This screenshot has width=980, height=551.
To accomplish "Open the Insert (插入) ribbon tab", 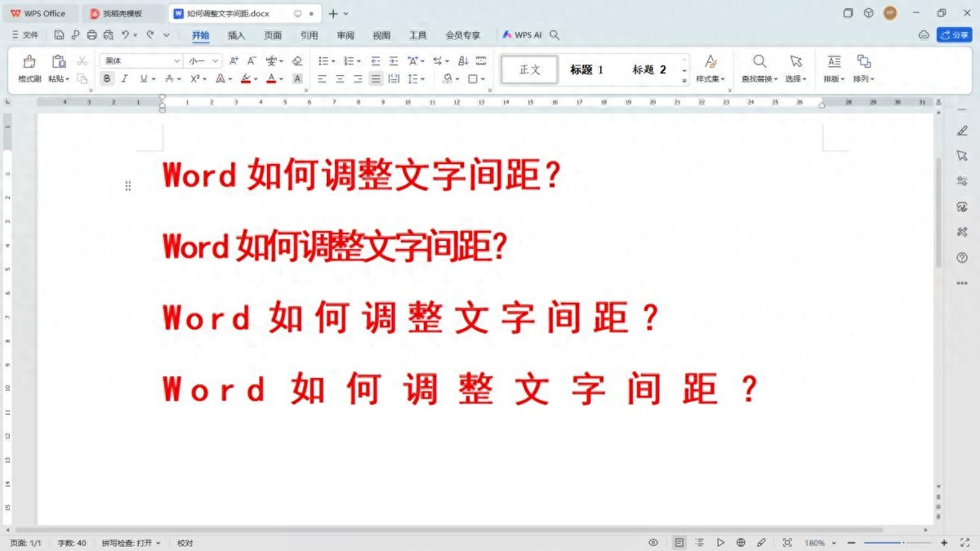I will click(x=236, y=35).
